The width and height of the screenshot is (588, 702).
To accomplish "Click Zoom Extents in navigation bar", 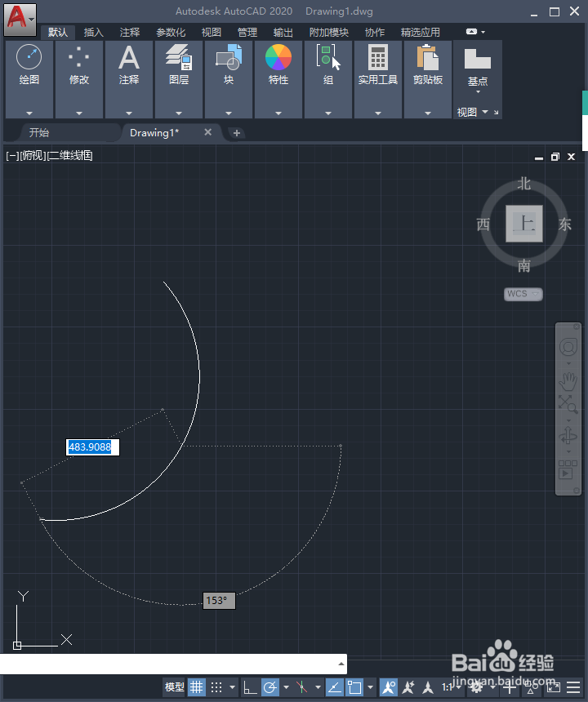I will (x=568, y=404).
